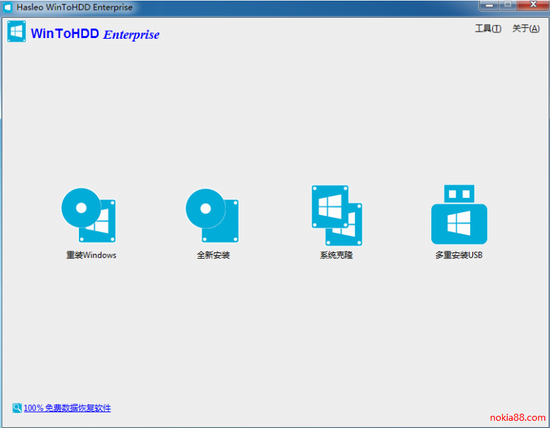Image resolution: width=550 pixels, height=428 pixels.
Task: Click the magnifier icon beside the recovery link
Action: [x=17, y=408]
